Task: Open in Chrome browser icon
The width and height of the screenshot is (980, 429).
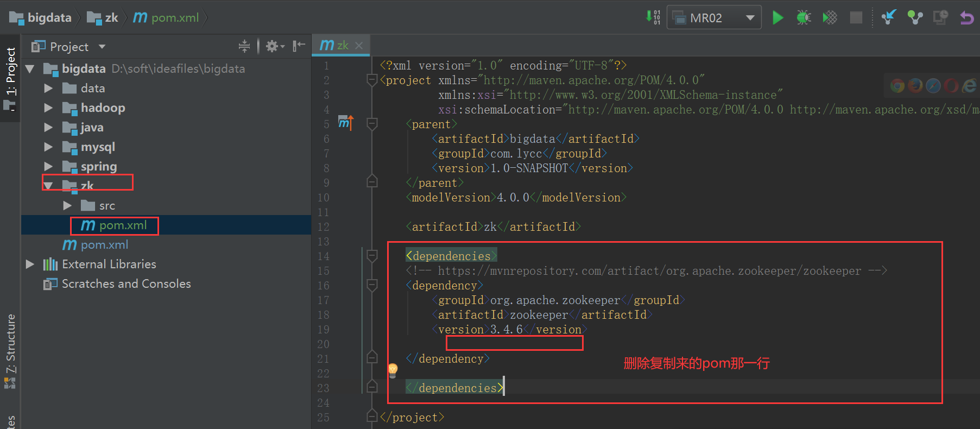Action: click(x=897, y=86)
